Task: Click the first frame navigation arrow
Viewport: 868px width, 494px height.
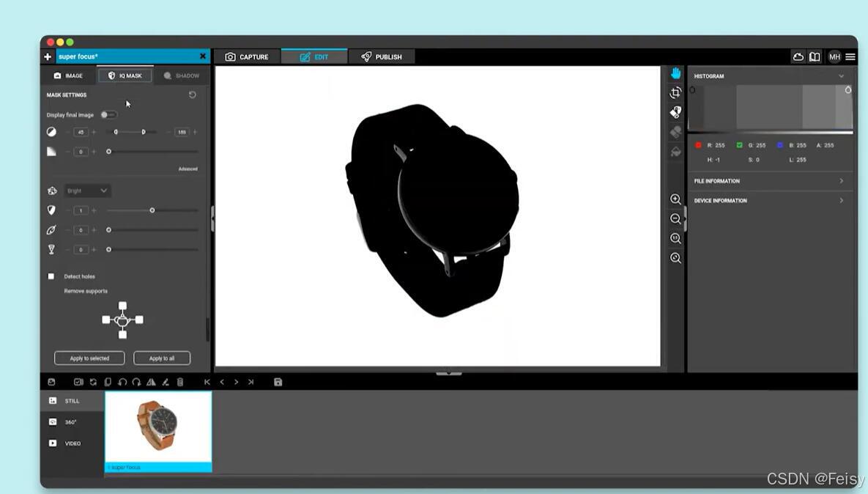Action: [207, 382]
